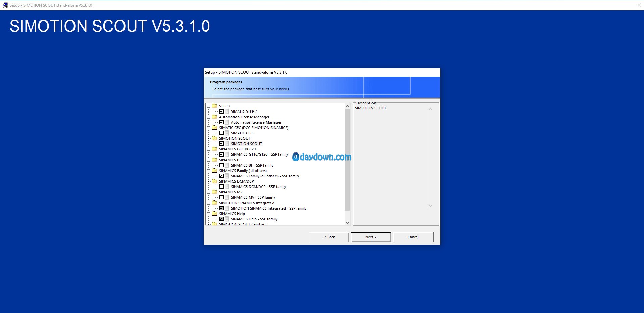Image resolution: width=644 pixels, height=313 pixels.
Task: Collapse the SINAMICS Help node
Action: 209,214
